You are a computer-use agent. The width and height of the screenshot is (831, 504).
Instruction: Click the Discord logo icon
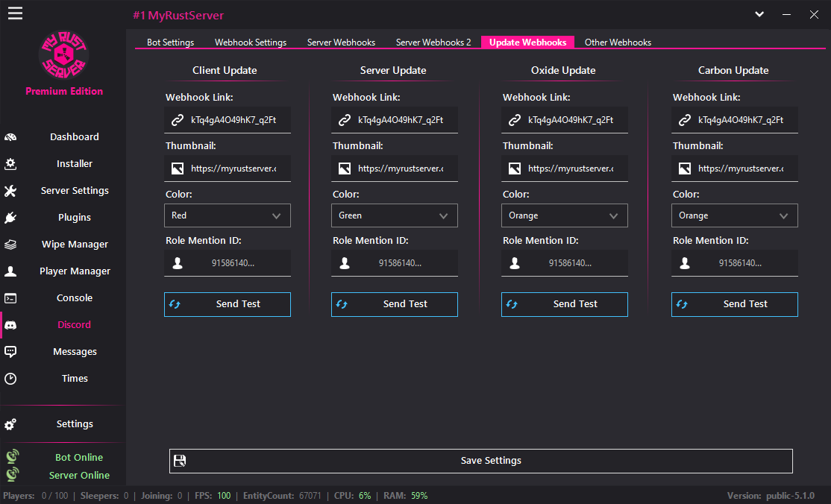pyautogui.click(x=10, y=325)
